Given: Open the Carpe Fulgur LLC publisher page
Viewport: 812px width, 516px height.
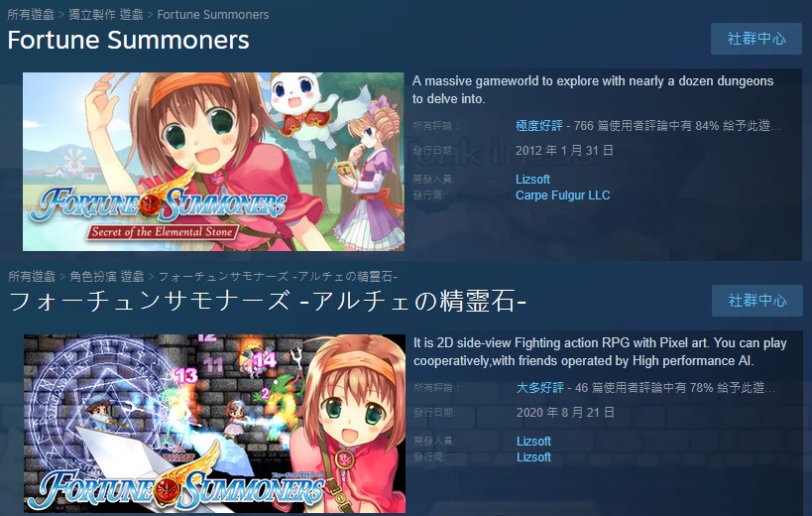Looking at the screenshot, I should pyautogui.click(x=562, y=195).
